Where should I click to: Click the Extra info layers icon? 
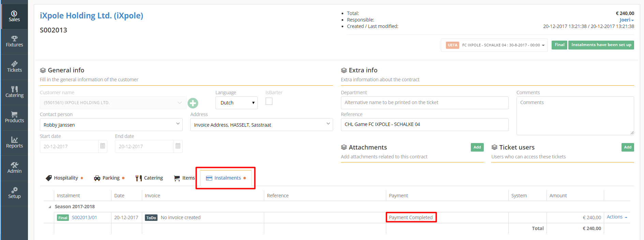(x=344, y=70)
